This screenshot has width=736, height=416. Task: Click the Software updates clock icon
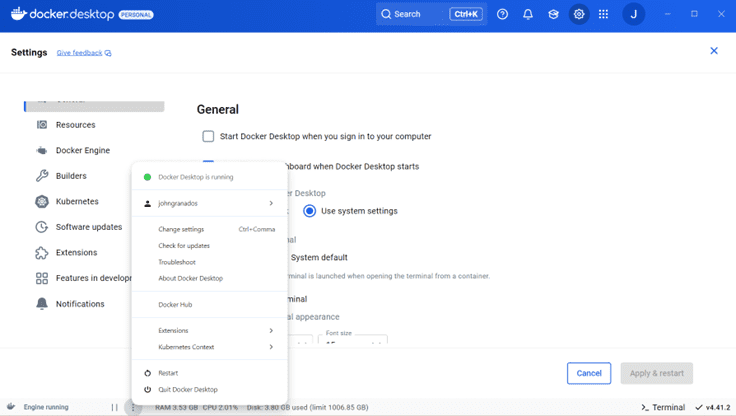(x=42, y=227)
